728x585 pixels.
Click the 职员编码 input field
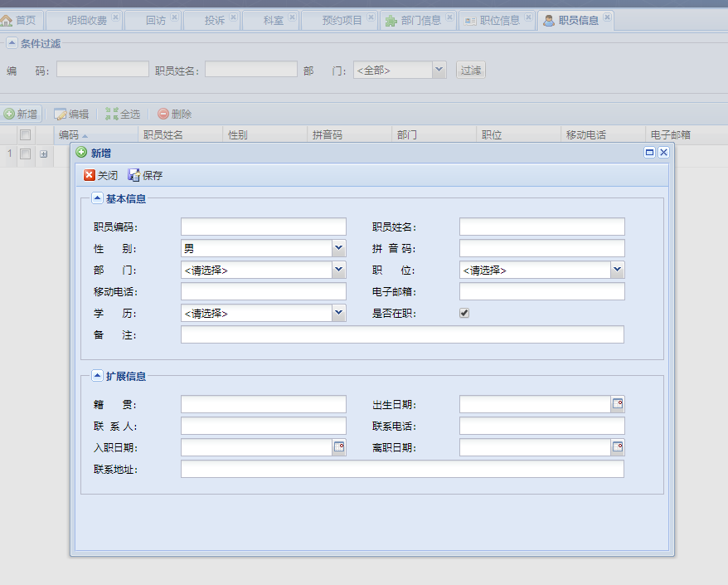coord(264,227)
